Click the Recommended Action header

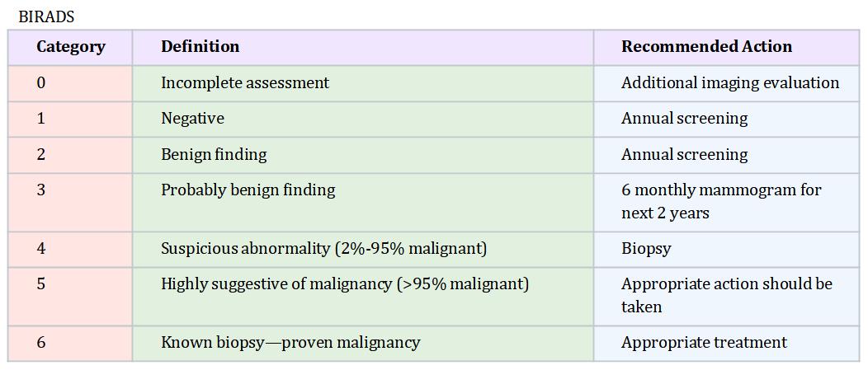(727, 47)
